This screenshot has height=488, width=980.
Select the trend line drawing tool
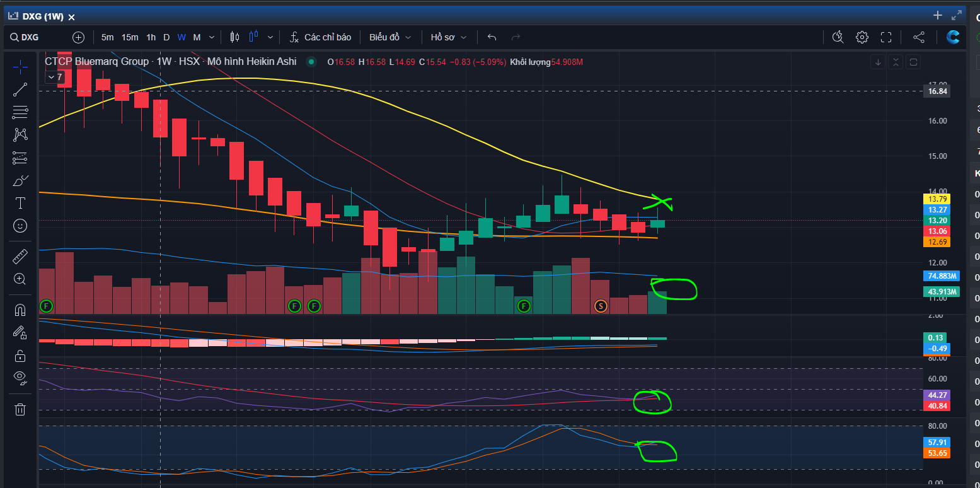[x=20, y=90]
